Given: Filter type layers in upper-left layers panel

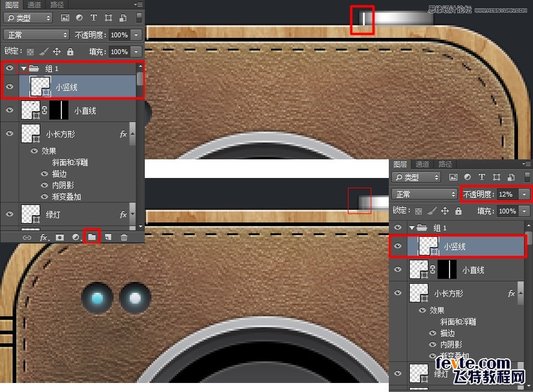Looking at the screenshot, I should [x=94, y=17].
